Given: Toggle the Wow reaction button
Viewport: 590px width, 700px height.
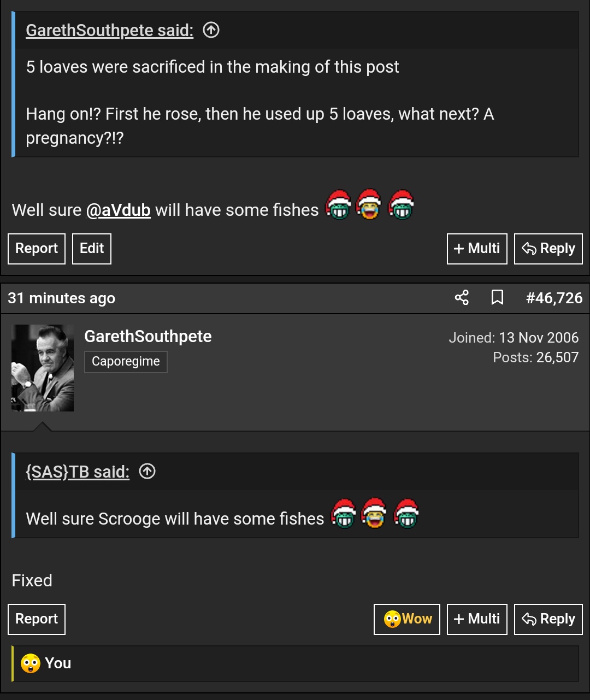Looking at the screenshot, I should [407, 619].
